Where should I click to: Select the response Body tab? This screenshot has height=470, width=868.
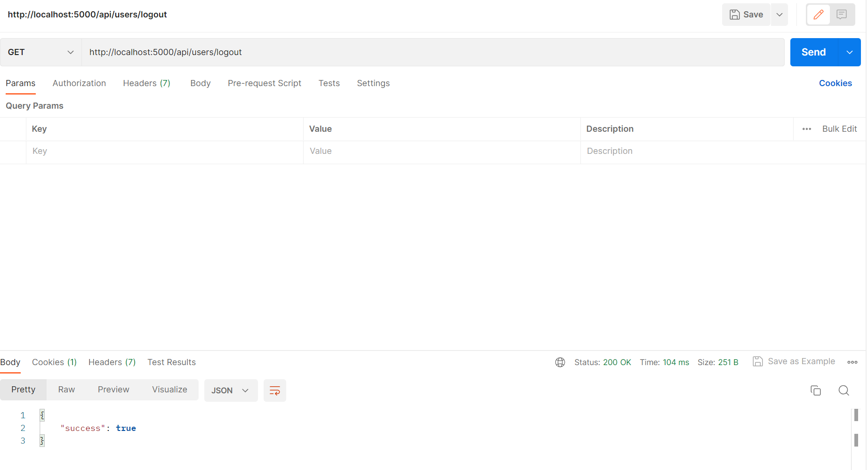pyautogui.click(x=10, y=362)
